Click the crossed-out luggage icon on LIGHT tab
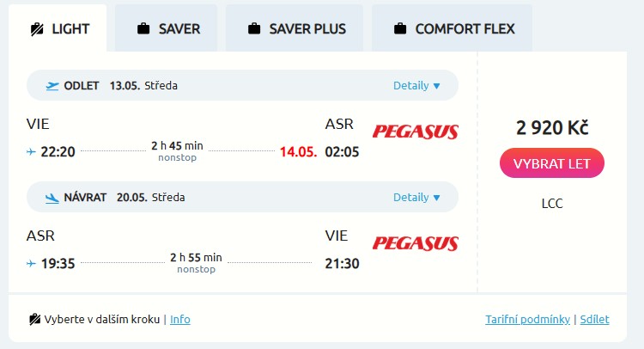The height and width of the screenshot is (349, 644). click(36, 28)
